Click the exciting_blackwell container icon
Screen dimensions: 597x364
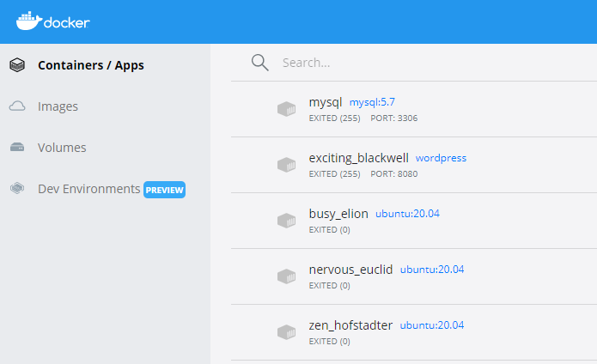pyautogui.click(x=286, y=165)
